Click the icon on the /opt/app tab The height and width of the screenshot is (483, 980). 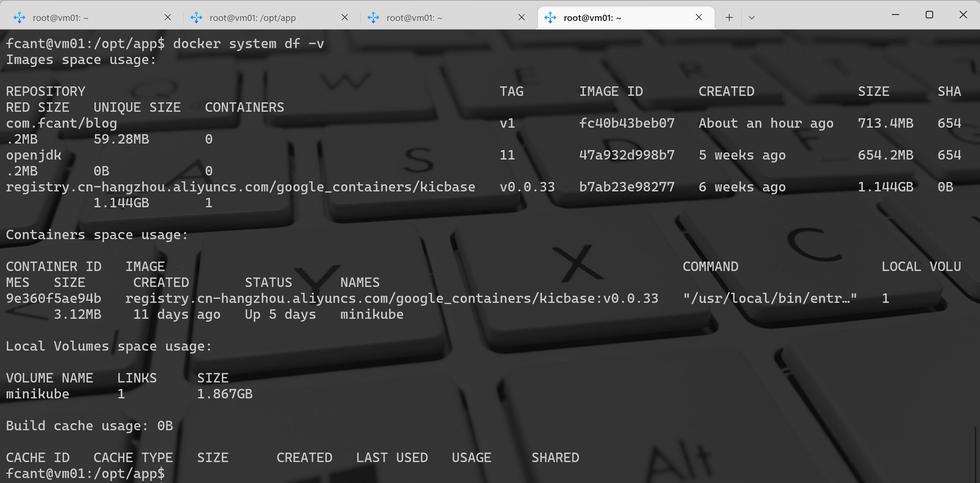click(x=196, y=17)
